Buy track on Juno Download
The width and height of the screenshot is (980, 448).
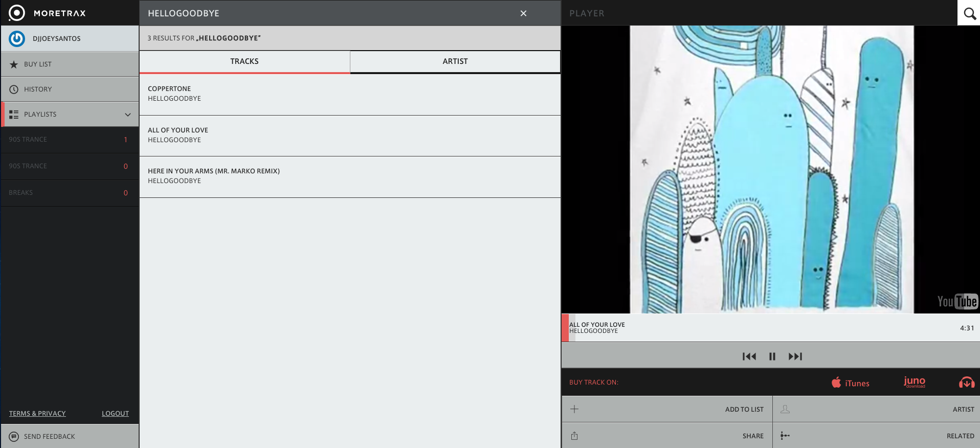pos(914,382)
